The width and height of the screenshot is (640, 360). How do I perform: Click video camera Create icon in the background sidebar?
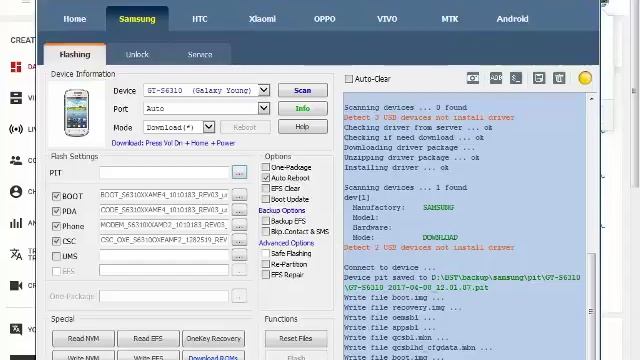(x=16, y=285)
